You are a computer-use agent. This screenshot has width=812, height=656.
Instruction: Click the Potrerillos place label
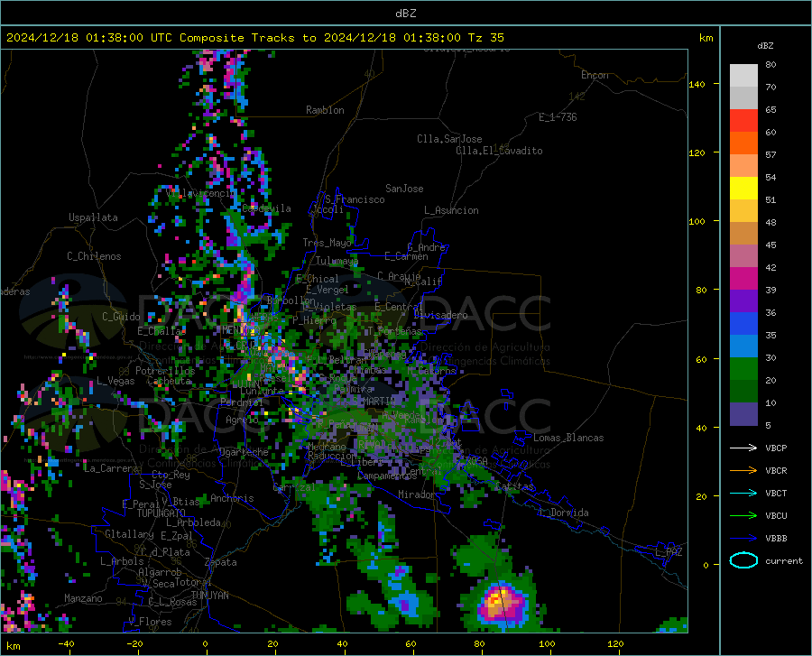pos(165,371)
